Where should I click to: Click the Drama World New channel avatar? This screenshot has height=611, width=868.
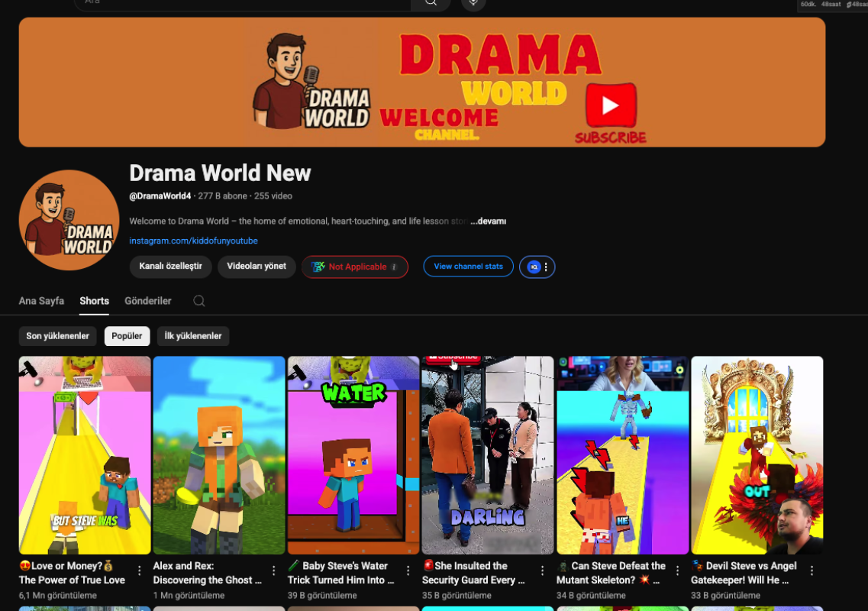pos(69,220)
